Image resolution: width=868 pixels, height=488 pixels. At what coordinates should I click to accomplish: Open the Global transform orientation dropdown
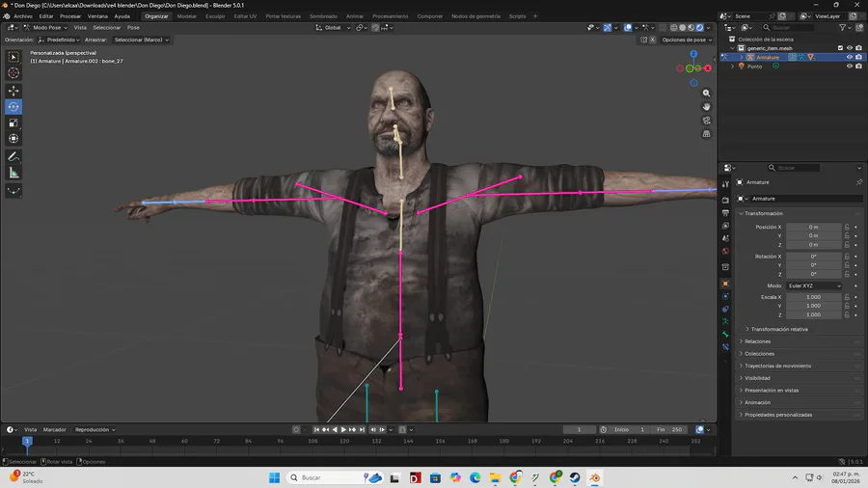point(334,27)
